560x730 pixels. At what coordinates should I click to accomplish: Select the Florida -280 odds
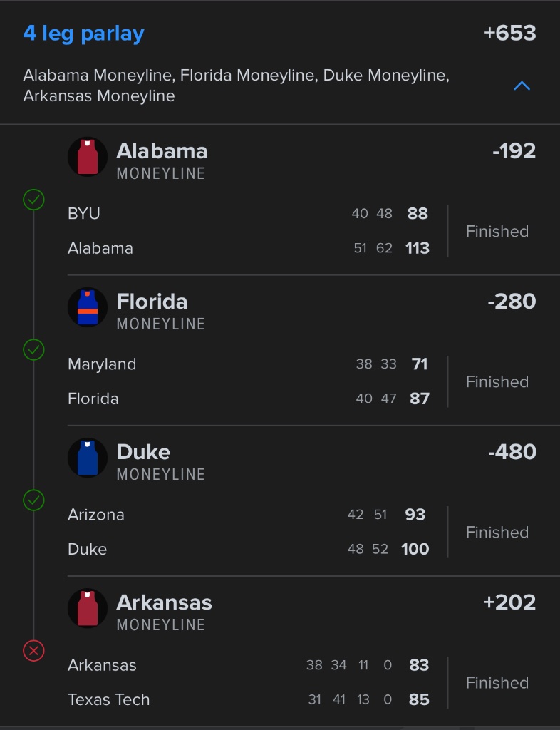[512, 302]
